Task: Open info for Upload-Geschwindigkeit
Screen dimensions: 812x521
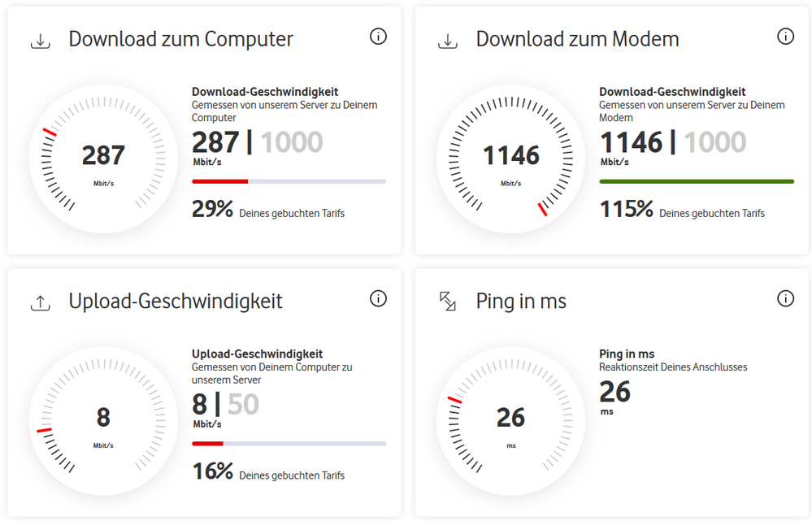Action: tap(378, 298)
